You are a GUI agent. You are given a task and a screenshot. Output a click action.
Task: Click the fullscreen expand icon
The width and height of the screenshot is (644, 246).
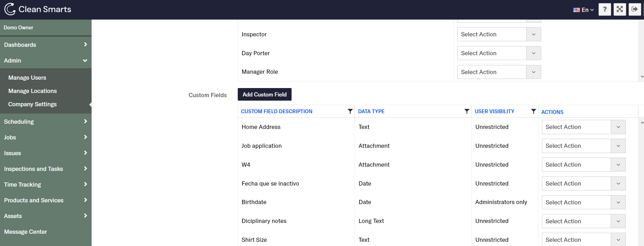[620, 9]
